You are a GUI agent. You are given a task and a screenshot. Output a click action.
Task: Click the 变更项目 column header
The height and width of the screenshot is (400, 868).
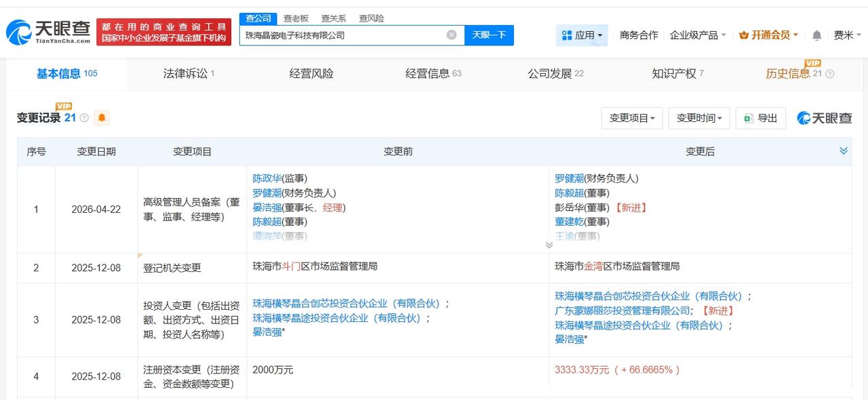[193, 151]
